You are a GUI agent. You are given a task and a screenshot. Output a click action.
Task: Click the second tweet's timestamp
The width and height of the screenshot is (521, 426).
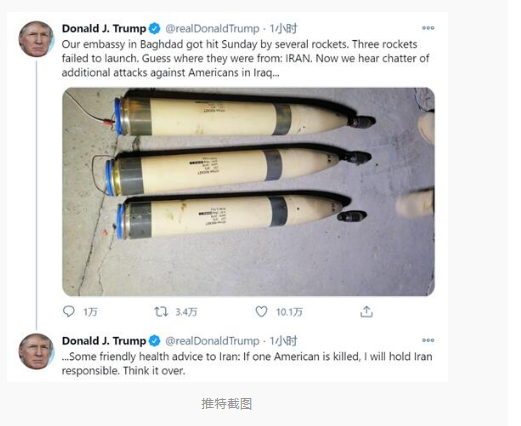pyautogui.click(x=283, y=341)
